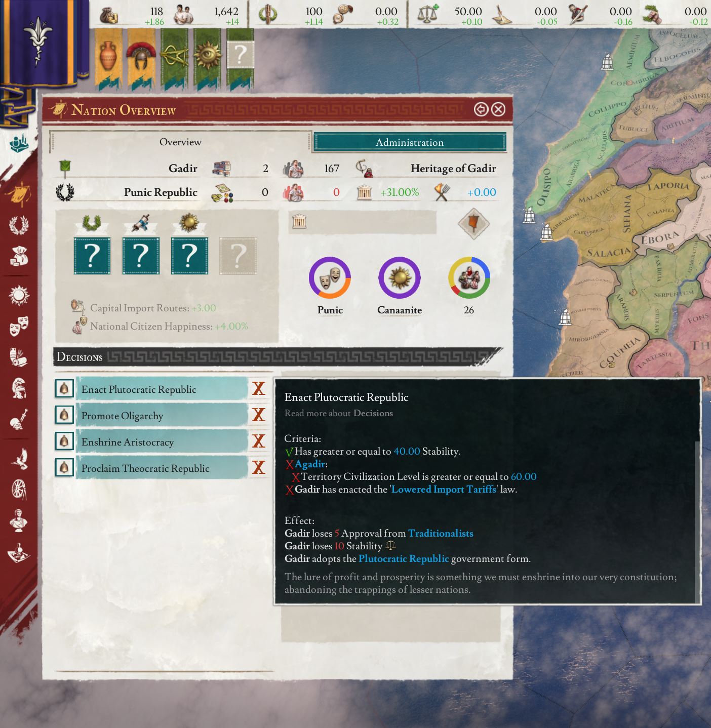Open the Plutocratic Republic link in the tooltip

[404, 559]
